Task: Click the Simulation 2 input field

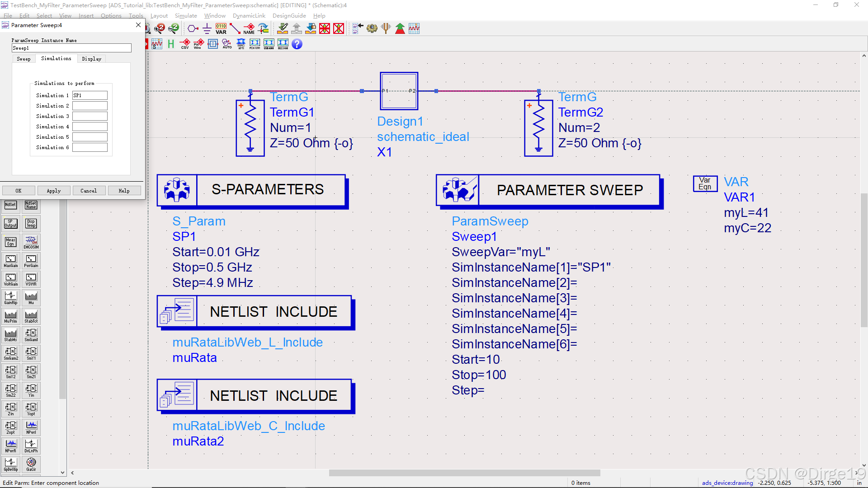Action: coord(90,105)
